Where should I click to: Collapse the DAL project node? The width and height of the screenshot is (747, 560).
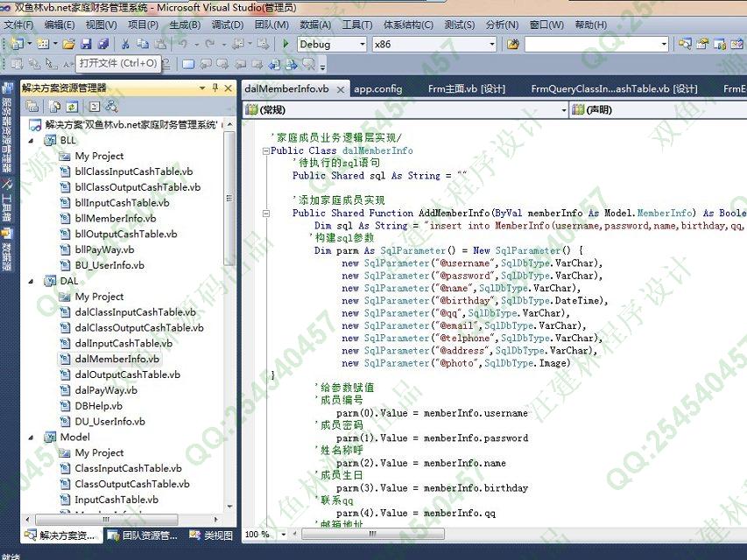pos(32,281)
